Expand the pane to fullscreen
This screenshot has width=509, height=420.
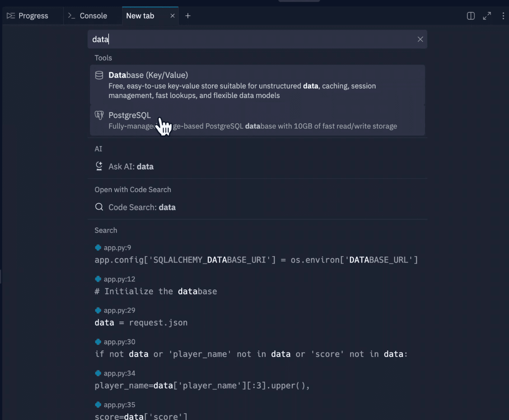click(x=487, y=16)
